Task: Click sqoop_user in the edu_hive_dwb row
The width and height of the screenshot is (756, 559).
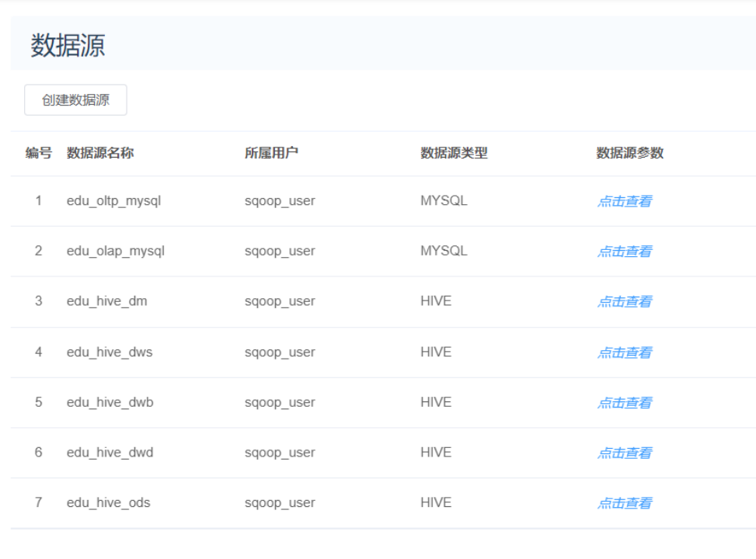Action: tap(280, 402)
